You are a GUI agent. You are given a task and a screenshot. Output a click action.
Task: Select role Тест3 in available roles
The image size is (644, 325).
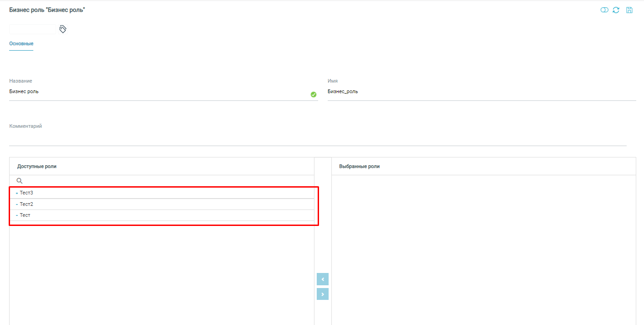26,193
